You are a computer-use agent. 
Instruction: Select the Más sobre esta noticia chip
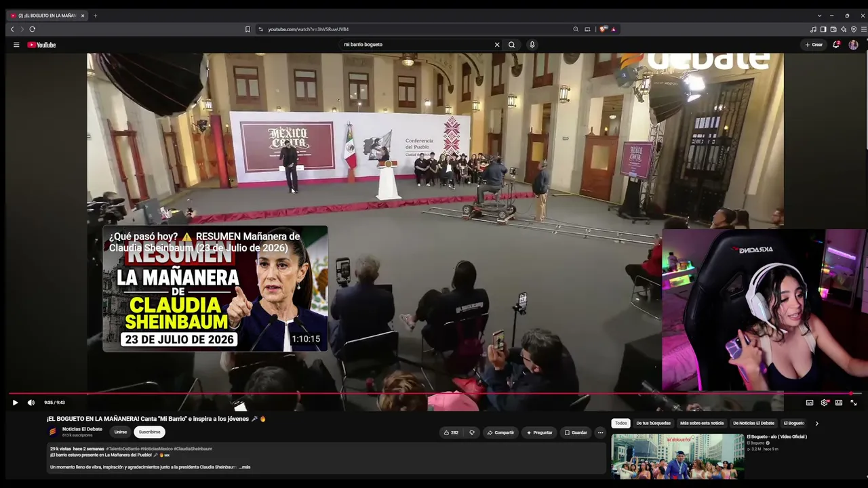click(x=702, y=423)
